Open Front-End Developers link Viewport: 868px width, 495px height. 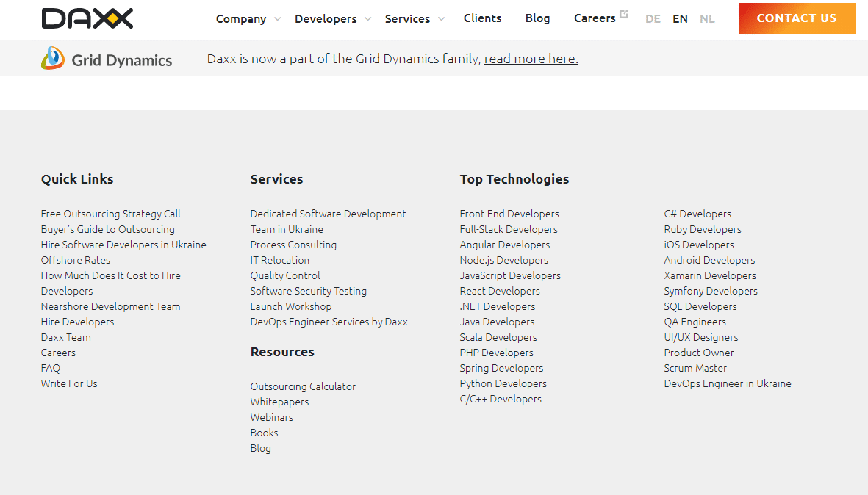(509, 214)
